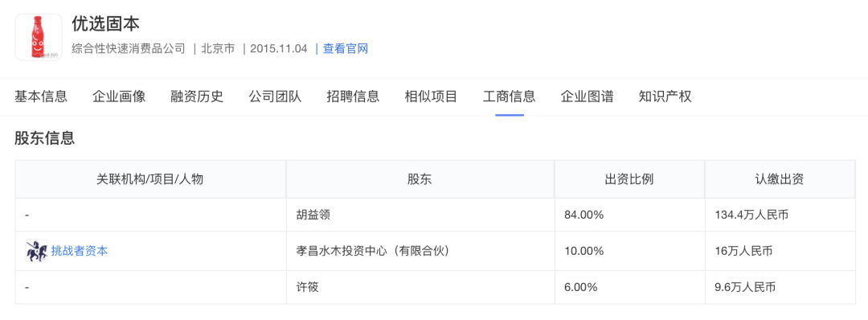
Task: Select the 工商信息 tab
Action: (x=510, y=96)
